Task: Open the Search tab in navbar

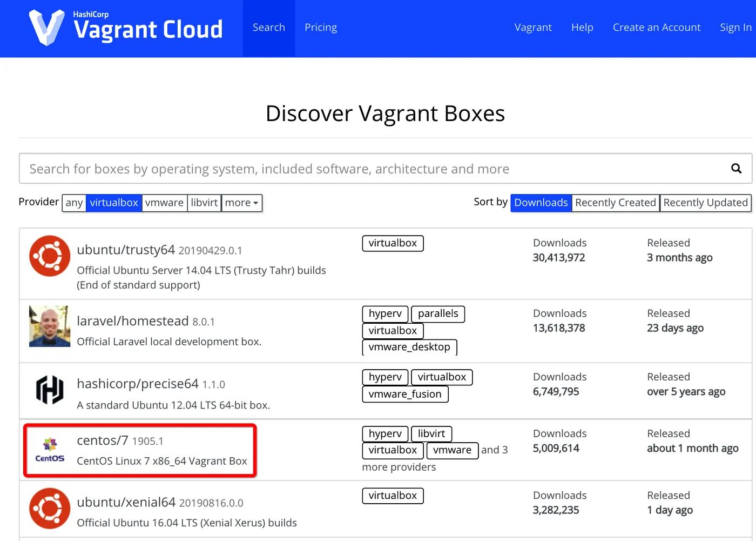Action: [x=269, y=28]
